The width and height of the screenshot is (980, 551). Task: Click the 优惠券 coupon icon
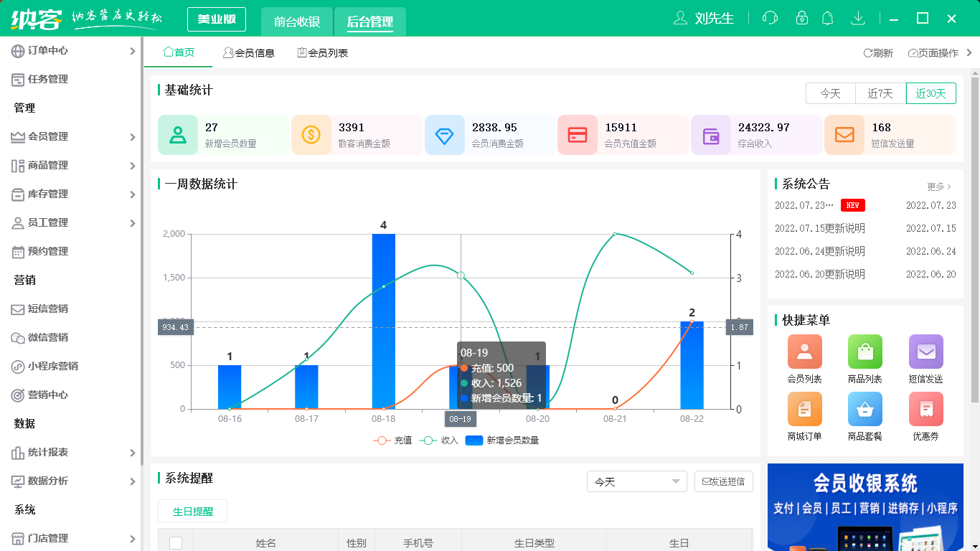pyautogui.click(x=925, y=409)
